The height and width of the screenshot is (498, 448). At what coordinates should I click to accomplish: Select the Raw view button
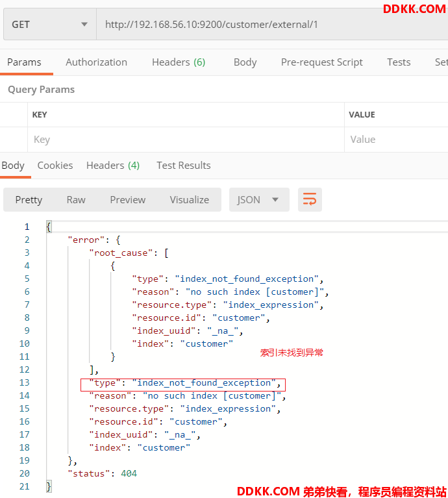pos(76,200)
